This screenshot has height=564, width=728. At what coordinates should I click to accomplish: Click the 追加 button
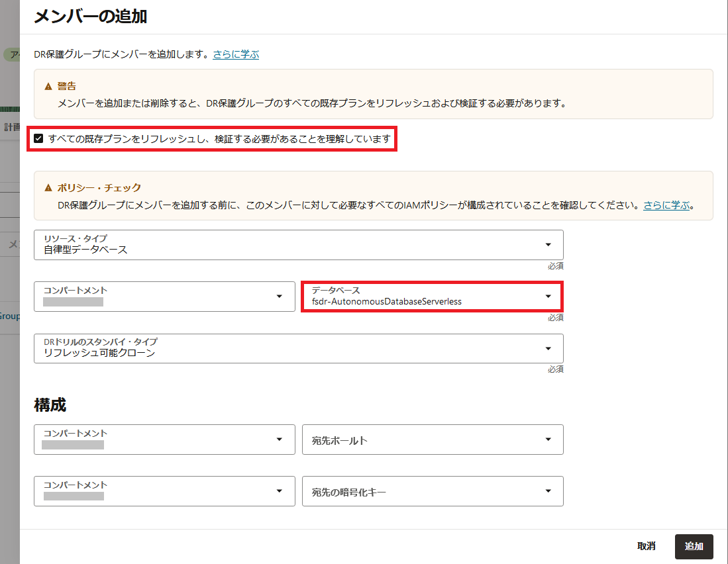pyautogui.click(x=694, y=546)
